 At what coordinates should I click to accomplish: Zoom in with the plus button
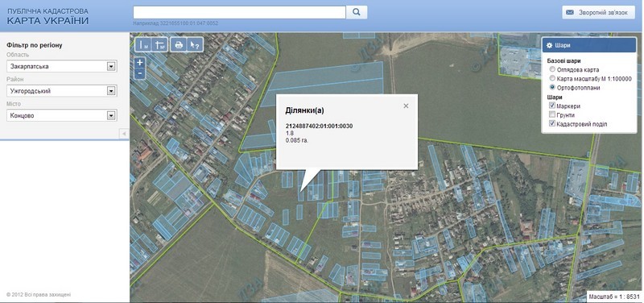click(x=140, y=63)
